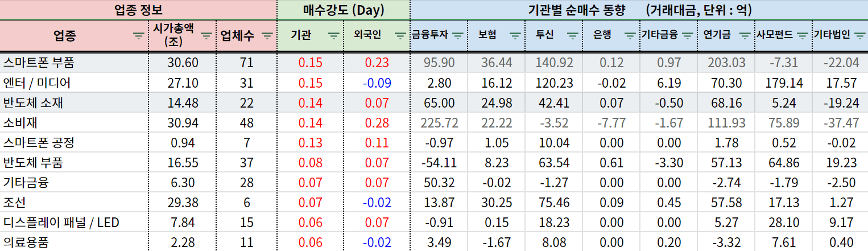Viewport: 868px width, 251px height.
Task: Open the 보험 column filter icon
Action: point(515,35)
